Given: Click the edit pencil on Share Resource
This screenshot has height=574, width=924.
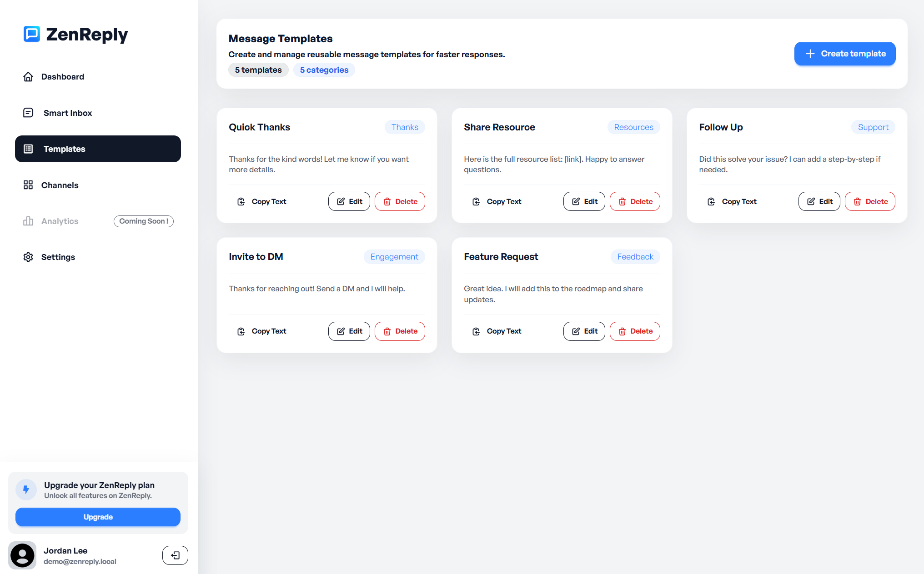Looking at the screenshot, I should (x=576, y=201).
